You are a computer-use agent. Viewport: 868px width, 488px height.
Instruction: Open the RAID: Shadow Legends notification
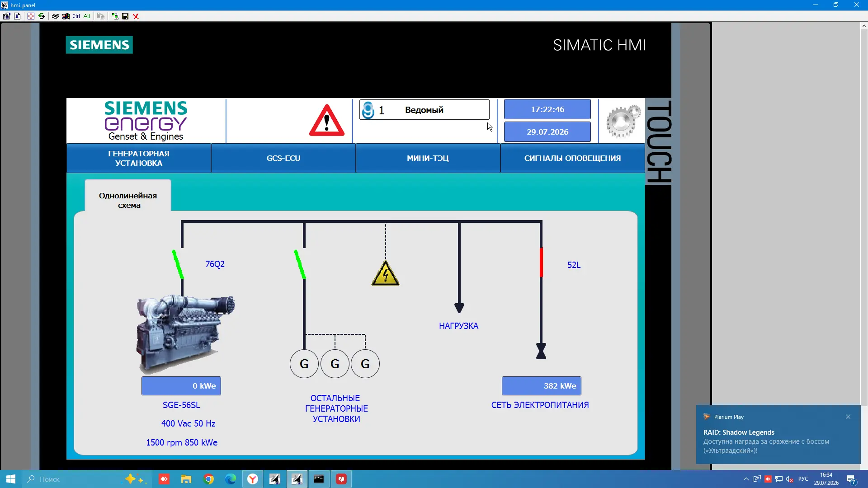click(x=778, y=435)
